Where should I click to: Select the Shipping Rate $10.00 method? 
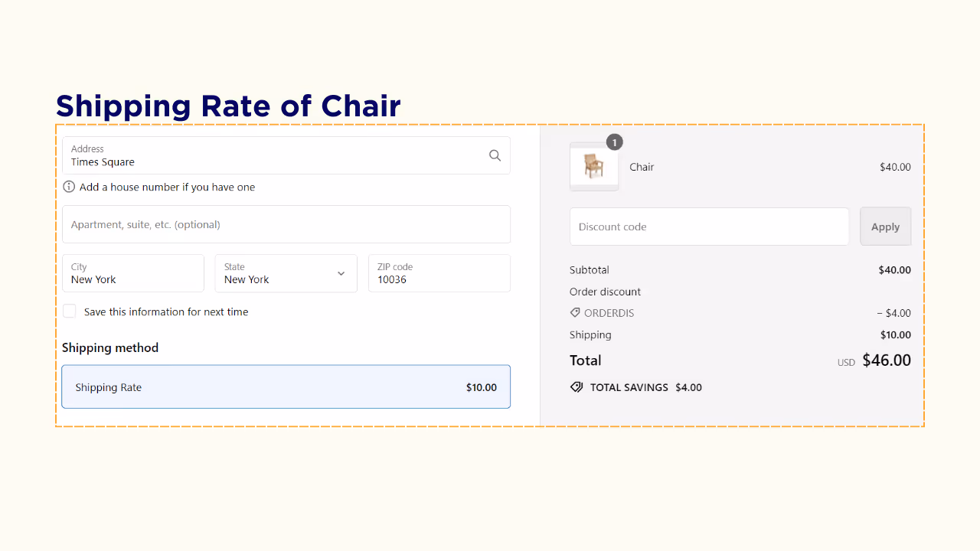pyautogui.click(x=286, y=386)
